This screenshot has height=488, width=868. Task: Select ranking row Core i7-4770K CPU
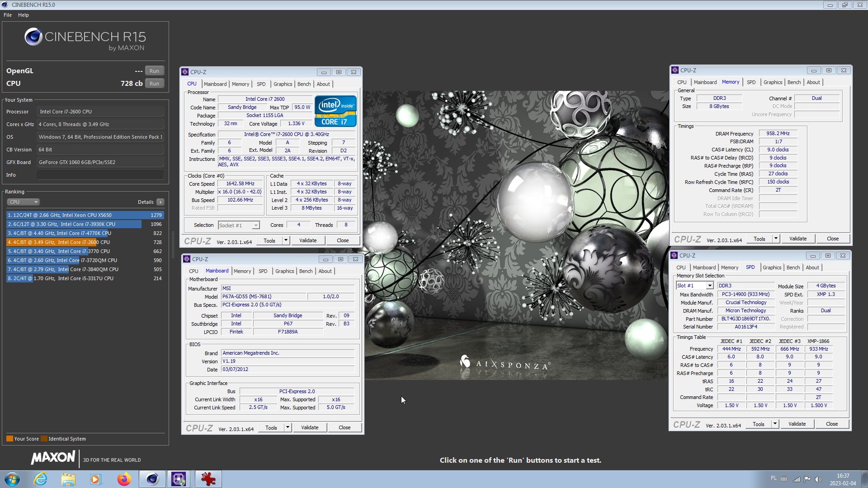point(85,233)
